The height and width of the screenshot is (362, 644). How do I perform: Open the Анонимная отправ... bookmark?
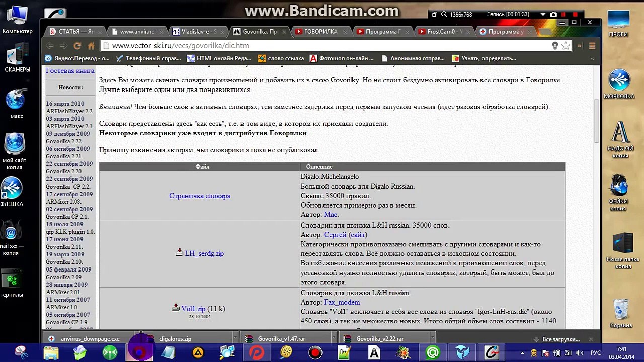pos(413,58)
